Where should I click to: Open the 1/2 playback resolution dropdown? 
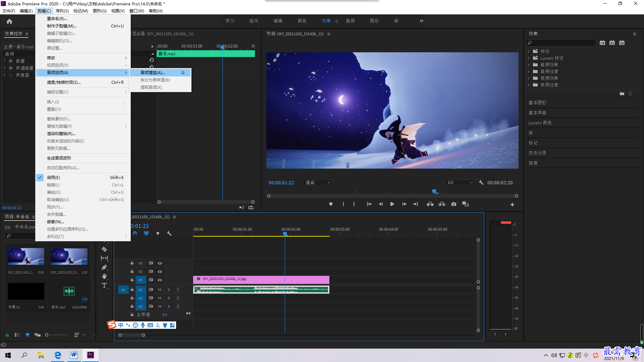click(x=460, y=183)
